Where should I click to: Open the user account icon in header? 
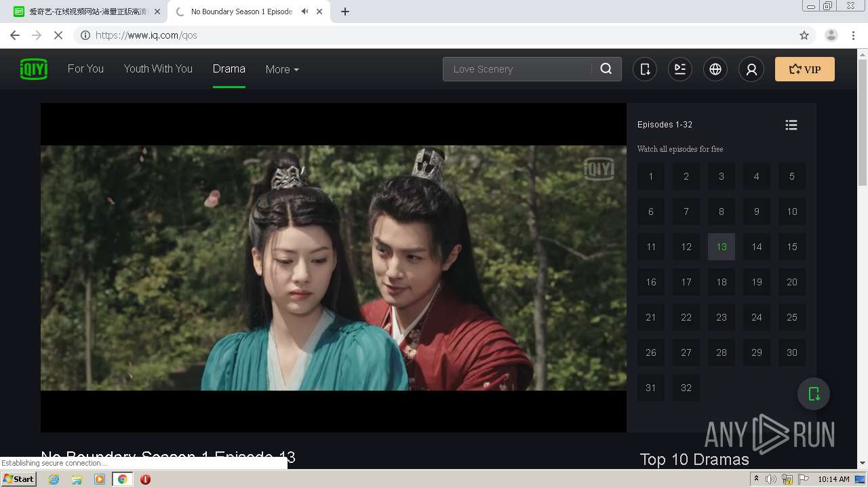(x=751, y=69)
